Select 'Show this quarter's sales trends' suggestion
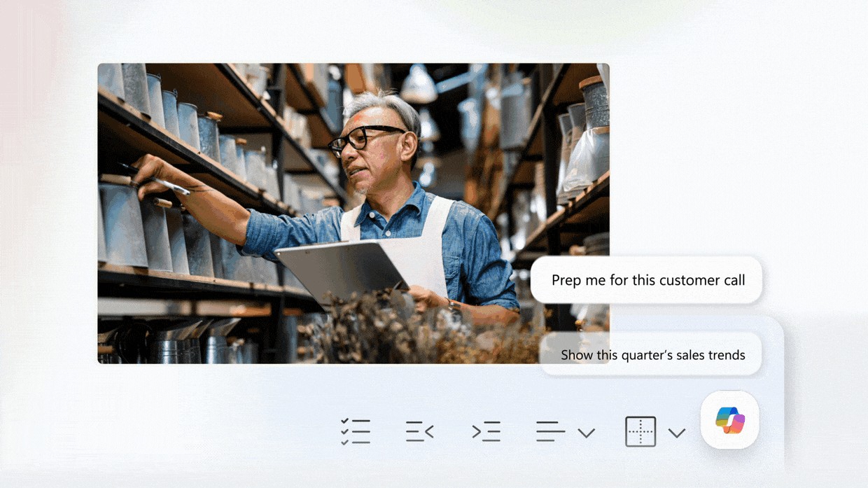Image resolution: width=868 pixels, height=488 pixels. [x=651, y=355]
